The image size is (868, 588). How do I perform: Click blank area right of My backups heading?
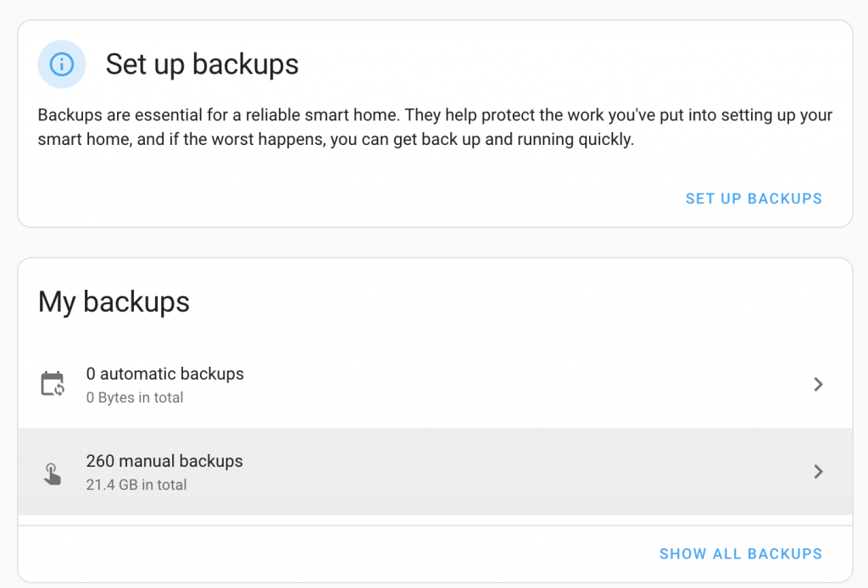pyautogui.click(x=509, y=302)
